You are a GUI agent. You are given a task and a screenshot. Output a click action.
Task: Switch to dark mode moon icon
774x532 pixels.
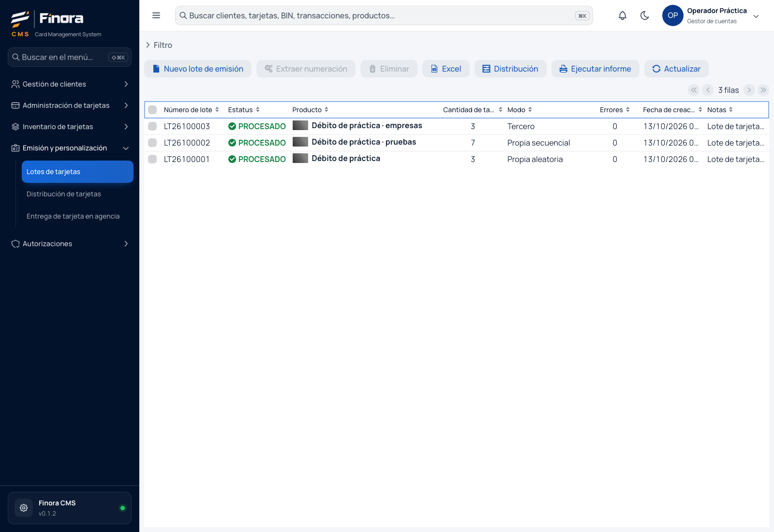click(x=645, y=15)
